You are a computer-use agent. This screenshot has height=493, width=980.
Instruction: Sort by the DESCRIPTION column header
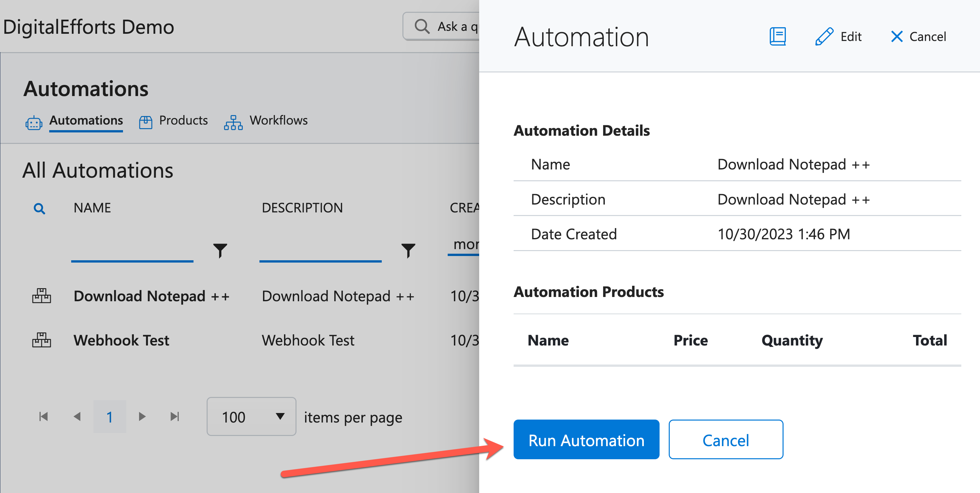coord(302,207)
